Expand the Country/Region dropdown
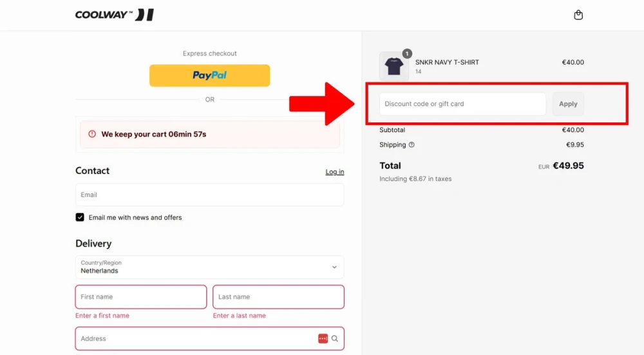 [x=209, y=267]
